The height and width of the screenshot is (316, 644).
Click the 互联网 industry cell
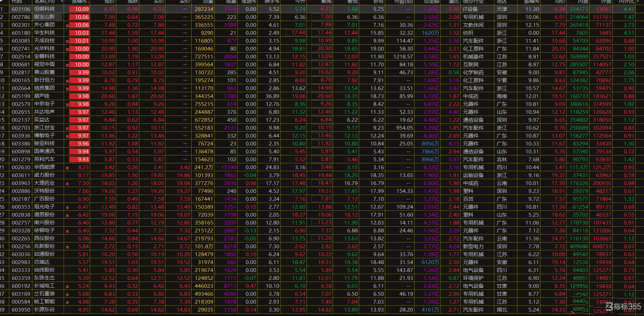coord(471,64)
